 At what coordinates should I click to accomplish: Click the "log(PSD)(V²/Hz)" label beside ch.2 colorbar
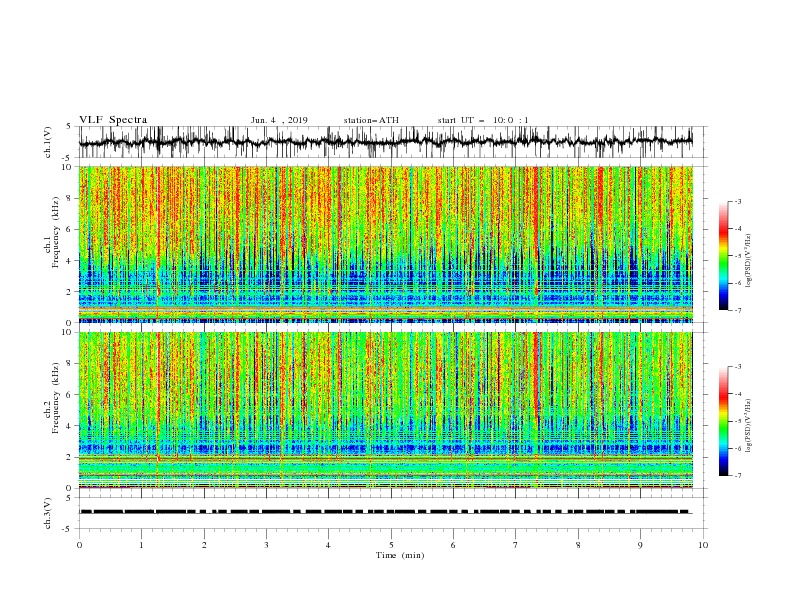point(748,426)
